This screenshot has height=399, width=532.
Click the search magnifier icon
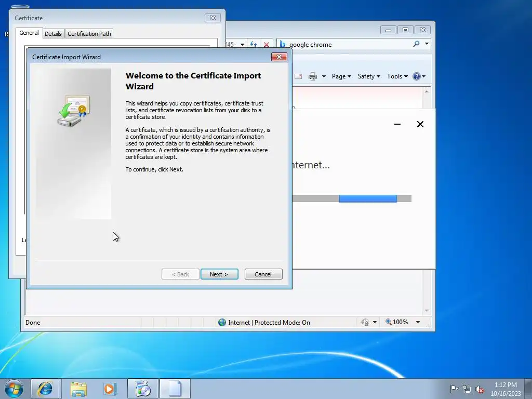tap(416, 44)
